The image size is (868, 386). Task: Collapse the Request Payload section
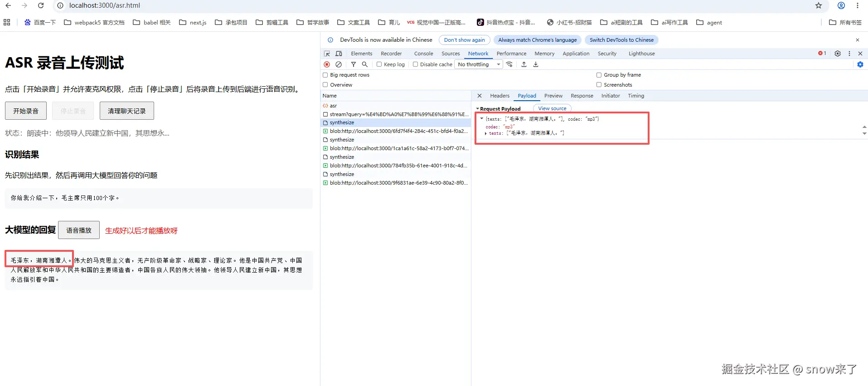click(478, 109)
